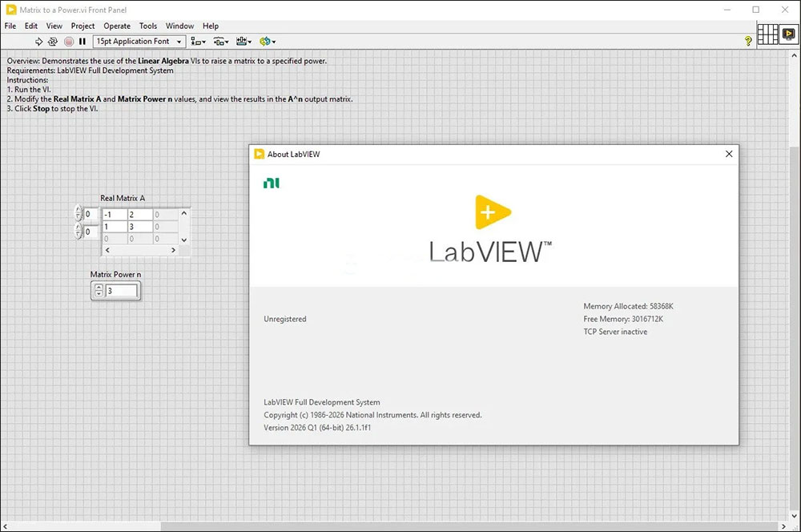This screenshot has width=801, height=532.
Task: Open the Edit menu
Action: click(x=31, y=26)
